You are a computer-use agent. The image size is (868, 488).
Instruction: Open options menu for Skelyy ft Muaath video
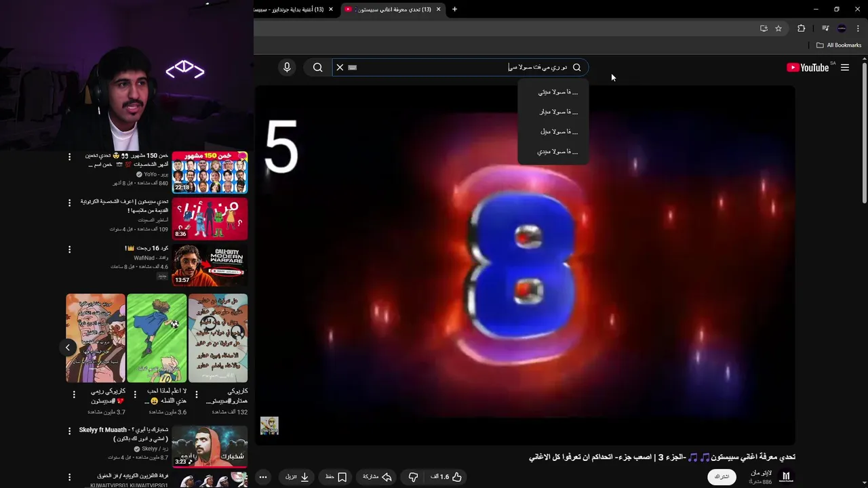[69, 431]
